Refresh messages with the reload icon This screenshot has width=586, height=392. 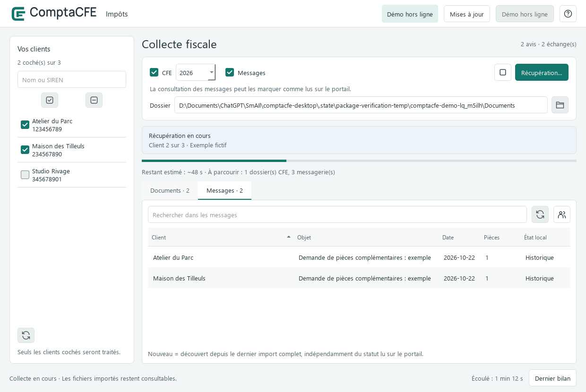click(540, 214)
